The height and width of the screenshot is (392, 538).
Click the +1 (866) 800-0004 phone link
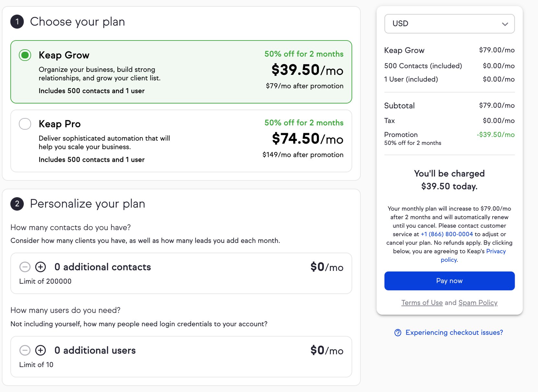click(x=447, y=234)
